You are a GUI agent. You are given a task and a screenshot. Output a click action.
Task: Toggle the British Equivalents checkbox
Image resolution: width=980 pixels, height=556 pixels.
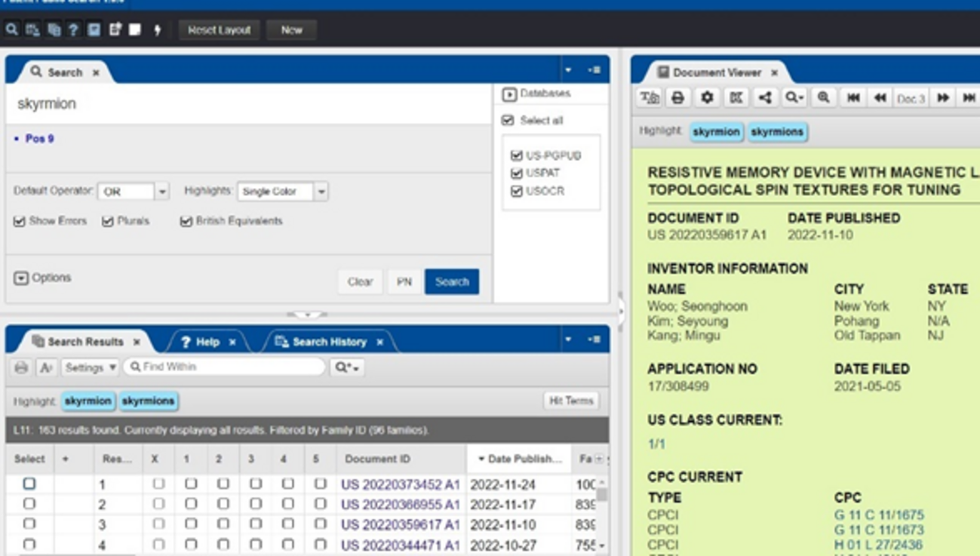click(186, 222)
